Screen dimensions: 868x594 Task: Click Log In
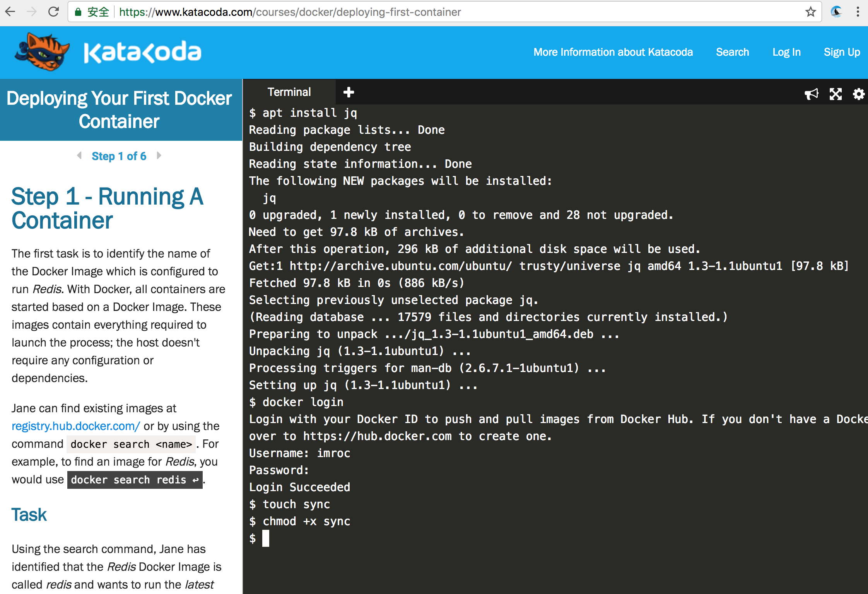(786, 52)
